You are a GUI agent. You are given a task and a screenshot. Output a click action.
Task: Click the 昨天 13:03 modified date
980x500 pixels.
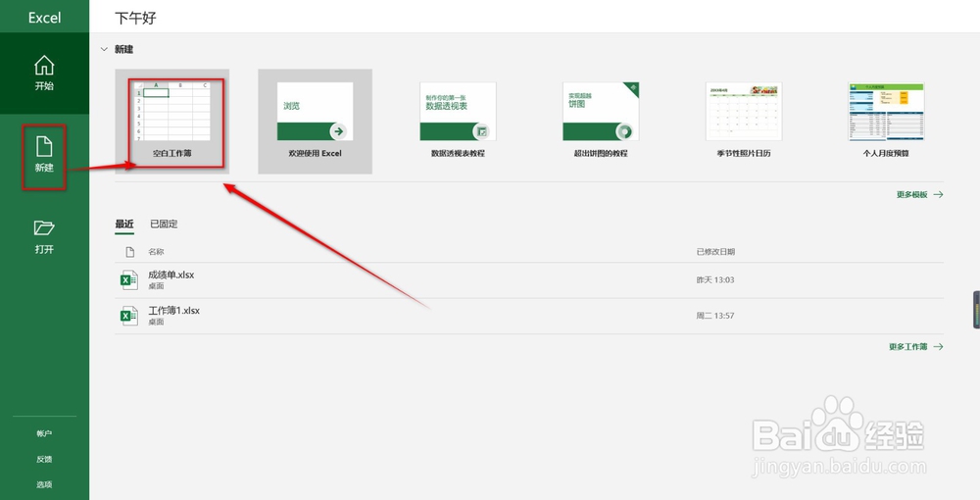click(715, 280)
